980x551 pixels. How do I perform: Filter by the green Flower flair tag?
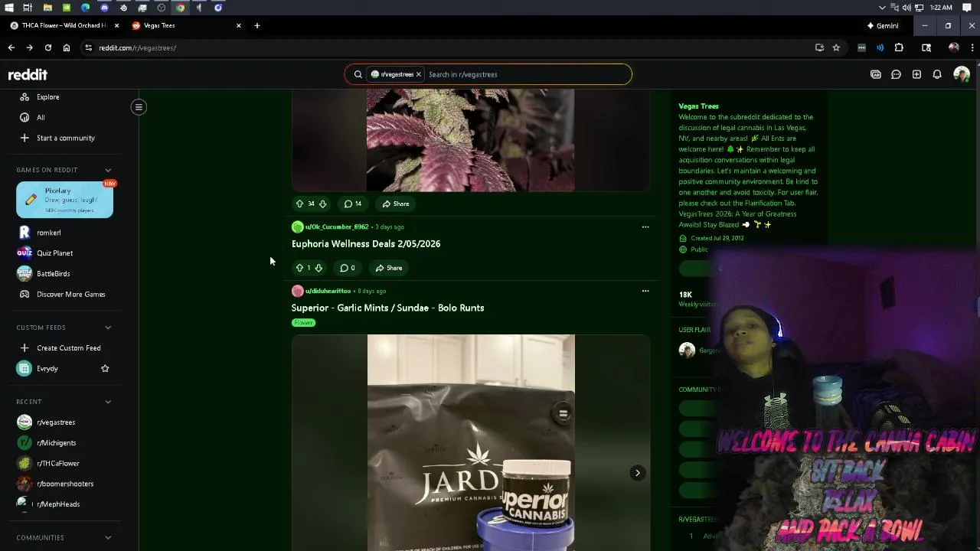[x=303, y=323]
